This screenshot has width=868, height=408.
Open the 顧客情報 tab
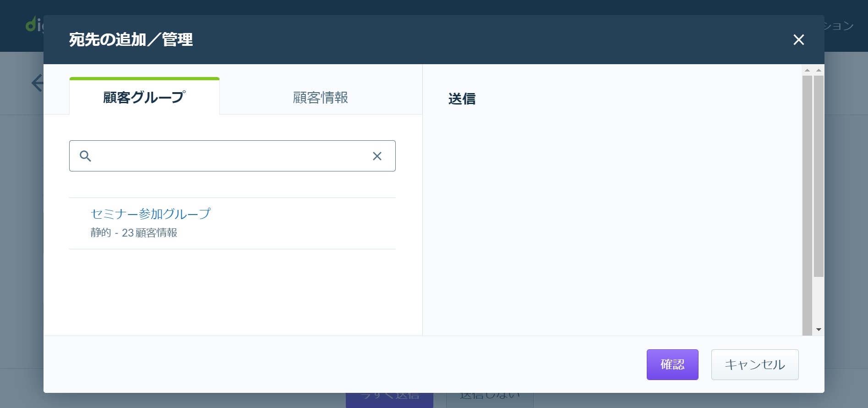320,98
